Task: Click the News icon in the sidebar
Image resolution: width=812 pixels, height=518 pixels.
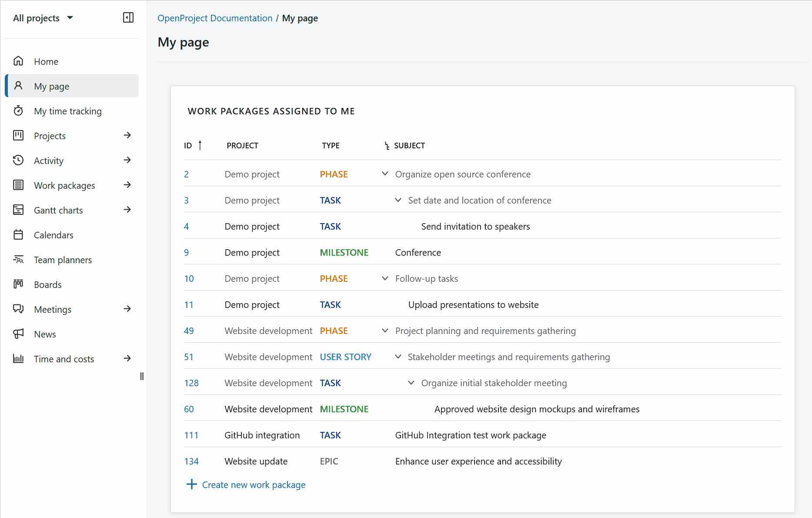Action: click(x=18, y=334)
